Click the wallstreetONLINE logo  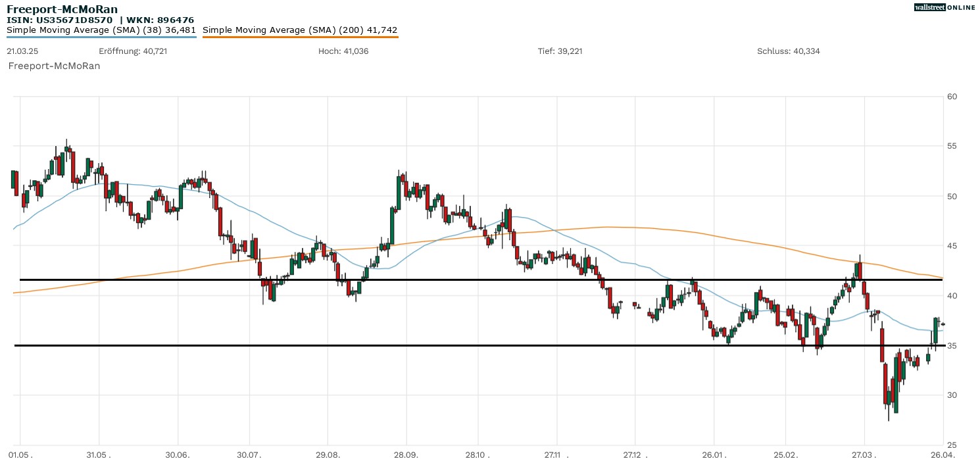click(945, 7)
